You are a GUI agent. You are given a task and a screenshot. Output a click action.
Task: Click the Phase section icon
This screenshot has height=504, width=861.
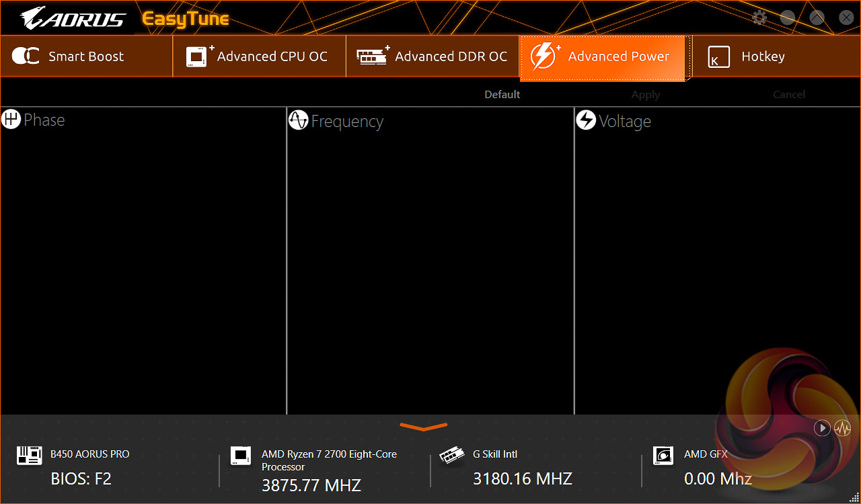(x=11, y=120)
